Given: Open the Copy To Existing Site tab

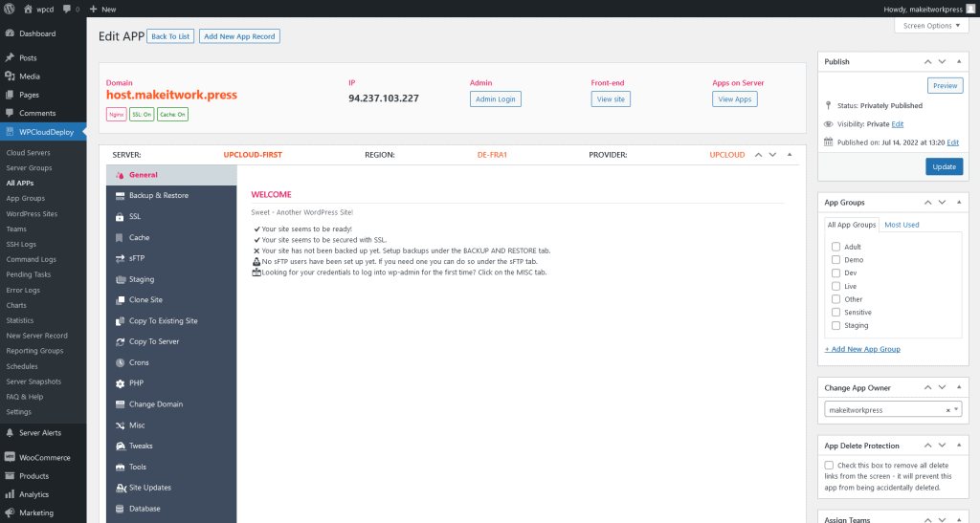Looking at the screenshot, I should 171,321.
